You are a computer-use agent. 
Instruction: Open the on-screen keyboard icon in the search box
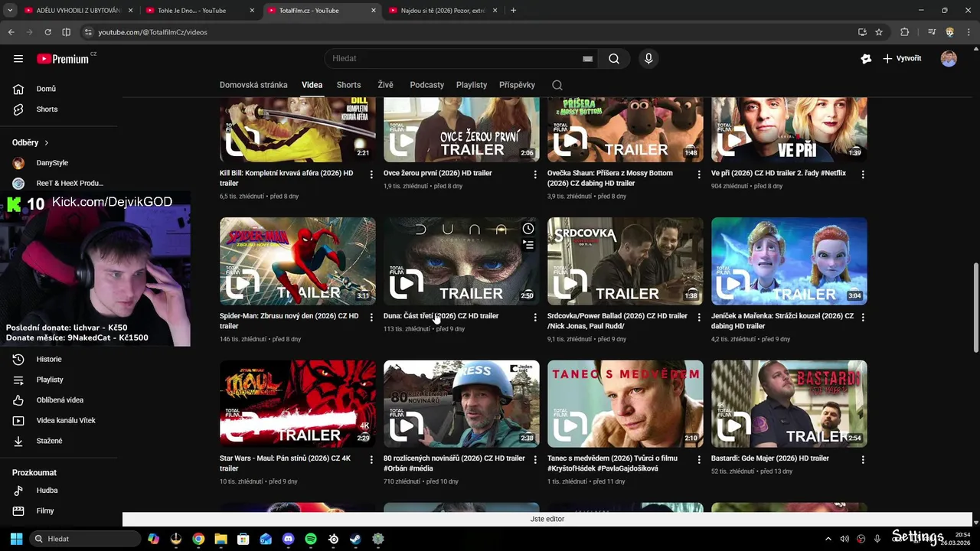[587, 59]
